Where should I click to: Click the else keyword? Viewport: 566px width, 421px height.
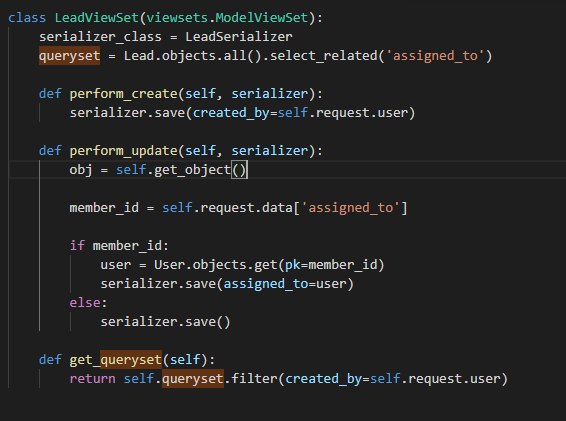tap(85, 303)
